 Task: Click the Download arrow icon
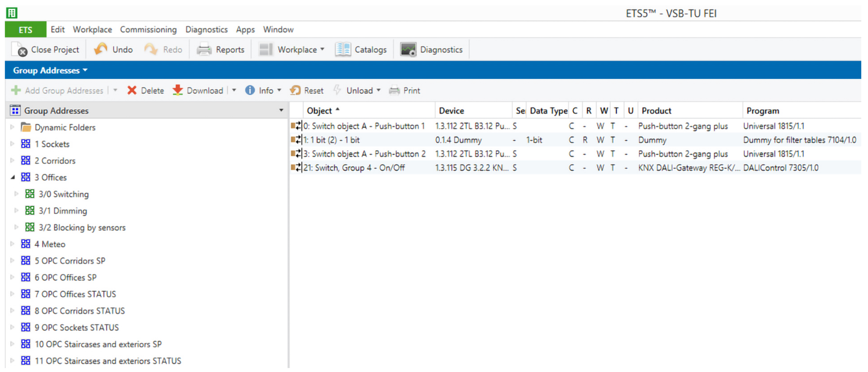(x=178, y=90)
